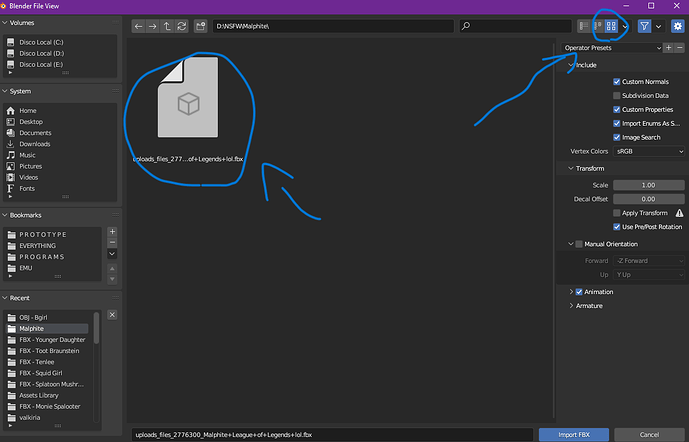Open Forward axis dropdown
The image size is (689, 442).
pyautogui.click(x=649, y=261)
